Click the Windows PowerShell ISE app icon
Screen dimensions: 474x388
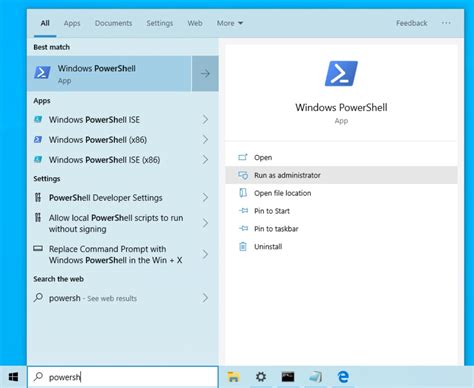click(x=38, y=119)
